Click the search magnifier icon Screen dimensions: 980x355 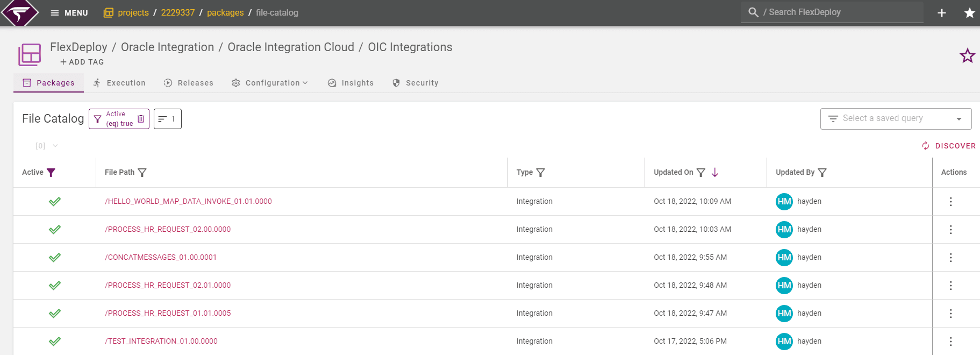point(753,12)
